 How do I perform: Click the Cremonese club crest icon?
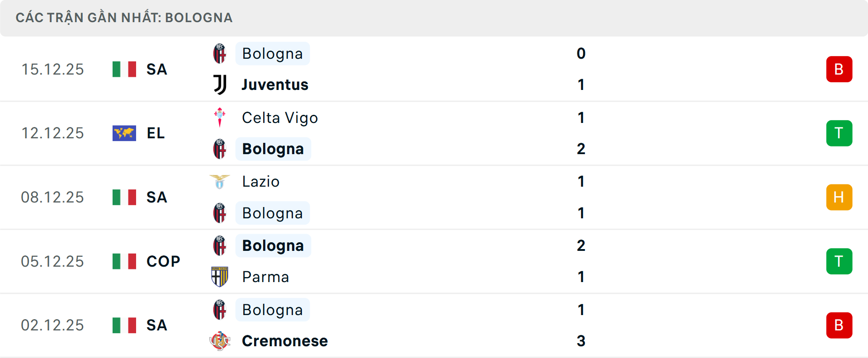coord(220,341)
